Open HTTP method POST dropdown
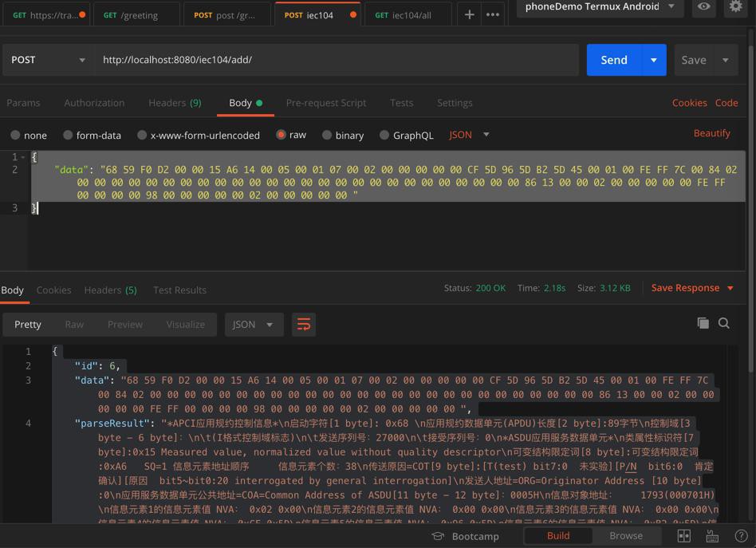 48,60
